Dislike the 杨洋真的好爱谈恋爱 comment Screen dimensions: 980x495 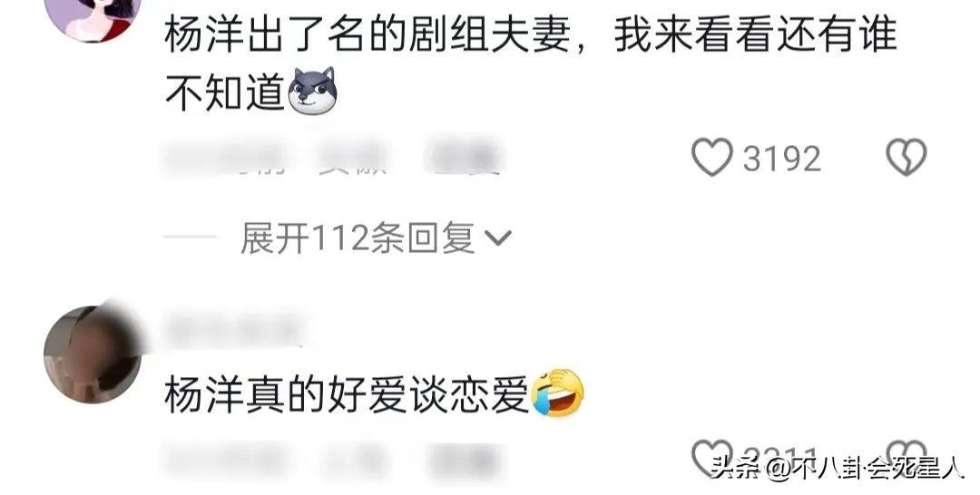point(906,458)
